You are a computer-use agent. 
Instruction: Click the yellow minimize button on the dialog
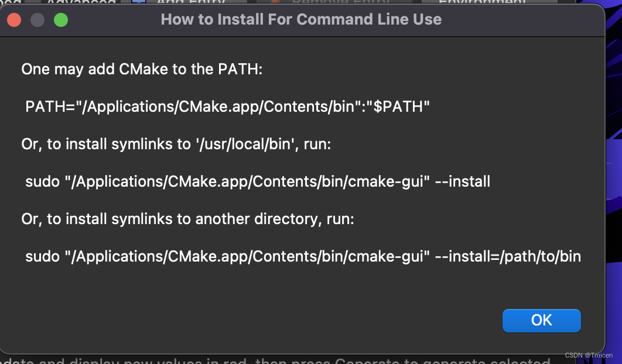point(37,19)
